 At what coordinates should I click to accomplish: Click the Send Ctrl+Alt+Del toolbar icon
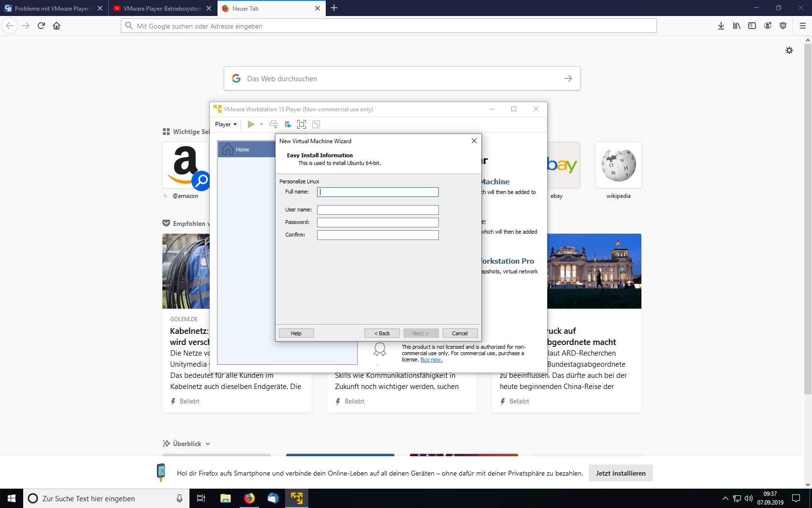point(274,124)
